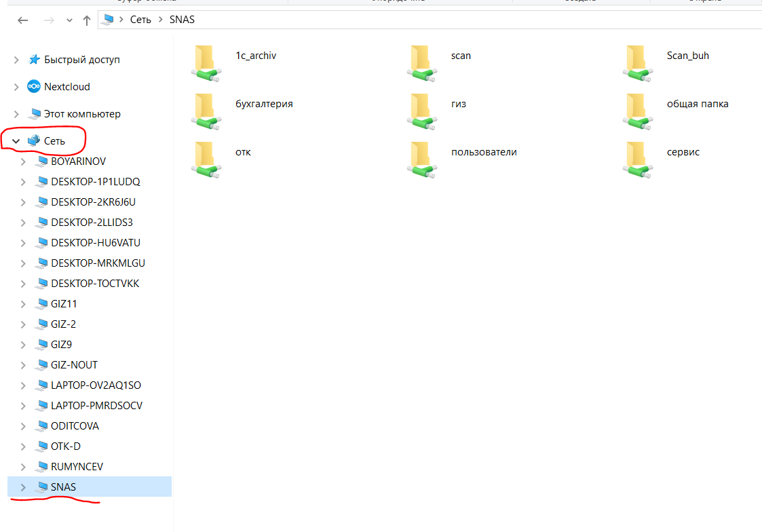This screenshot has width=762, height=532.
Task: Select GIZ-NOUT in the network list
Action: [74, 365]
